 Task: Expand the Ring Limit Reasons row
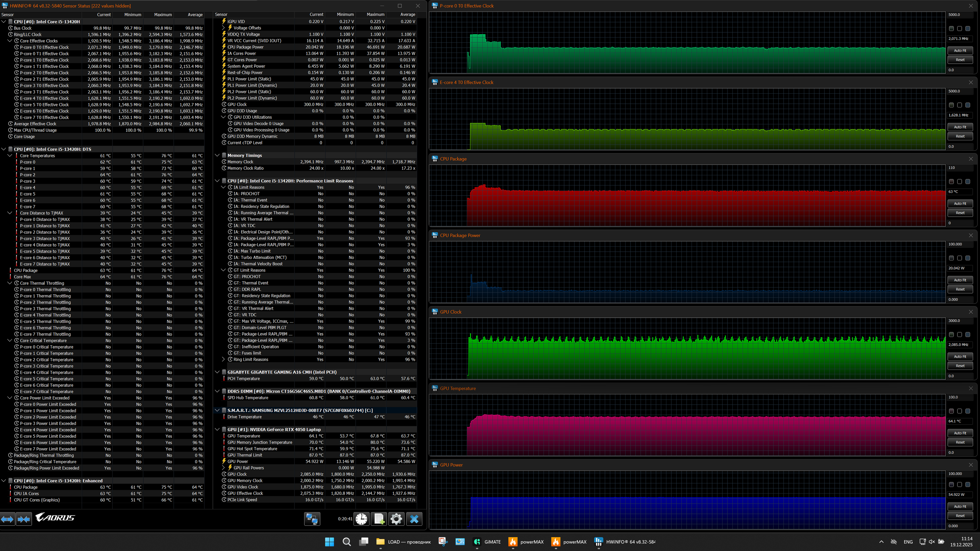click(x=224, y=359)
